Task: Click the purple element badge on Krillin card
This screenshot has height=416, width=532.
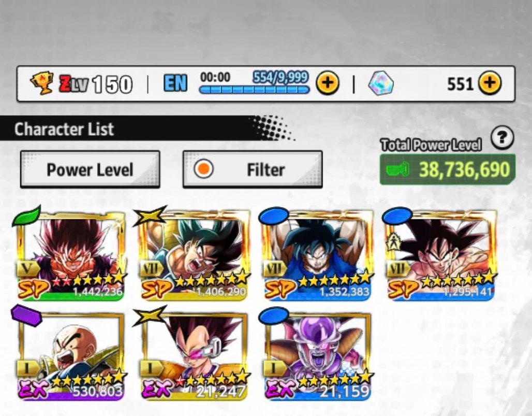Action: point(26,315)
